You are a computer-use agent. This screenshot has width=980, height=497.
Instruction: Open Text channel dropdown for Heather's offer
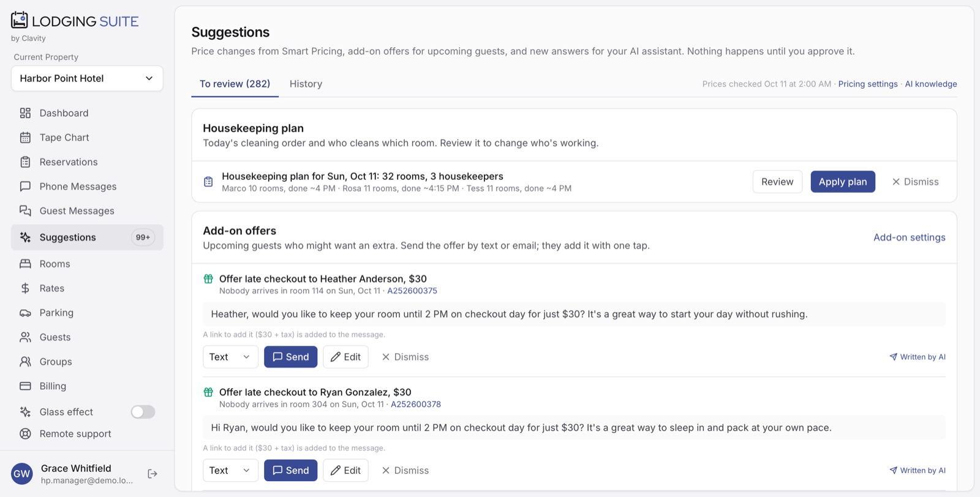click(x=230, y=357)
